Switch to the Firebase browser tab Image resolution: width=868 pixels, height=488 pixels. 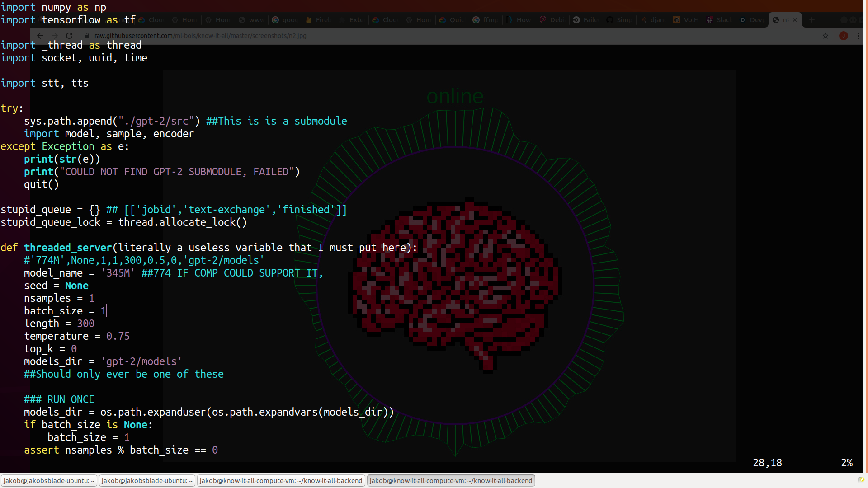(x=319, y=20)
